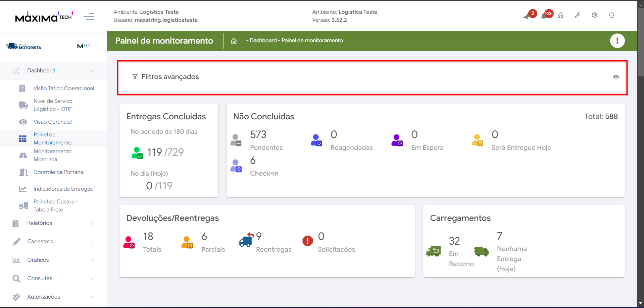The image size is (644, 308).
Task: Open Visão Tático Operacional menu item
Action: pyautogui.click(x=63, y=88)
